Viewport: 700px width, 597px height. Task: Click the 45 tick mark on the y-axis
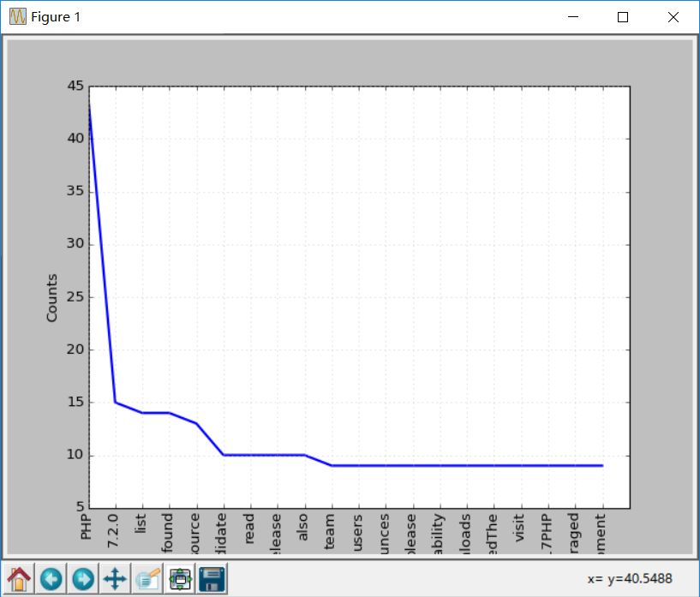click(x=76, y=86)
